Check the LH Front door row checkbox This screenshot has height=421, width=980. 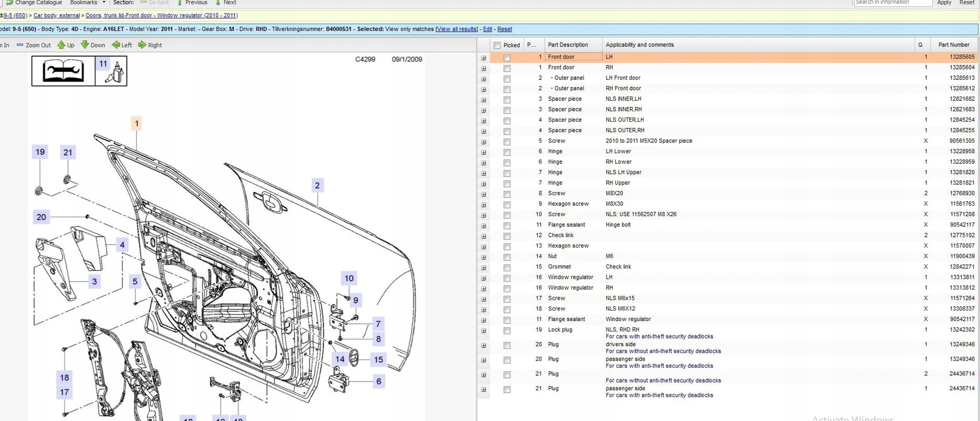coord(507,58)
